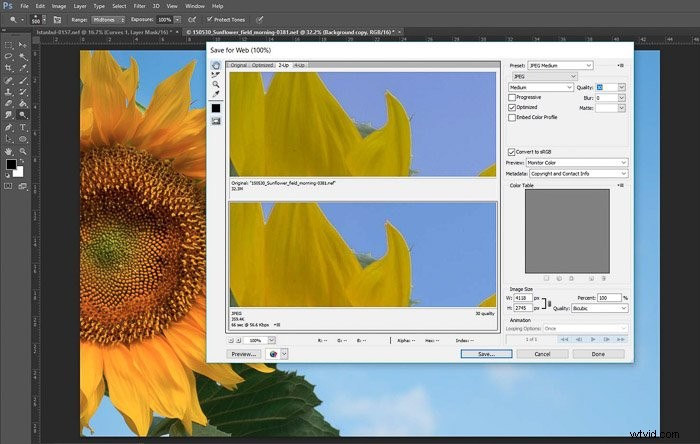Select the Healing Brush tool
This screenshot has width=700, height=444.
coord(8,80)
